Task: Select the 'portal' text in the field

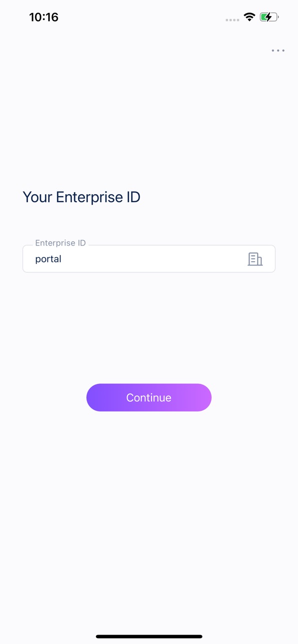Action: pyautogui.click(x=48, y=259)
